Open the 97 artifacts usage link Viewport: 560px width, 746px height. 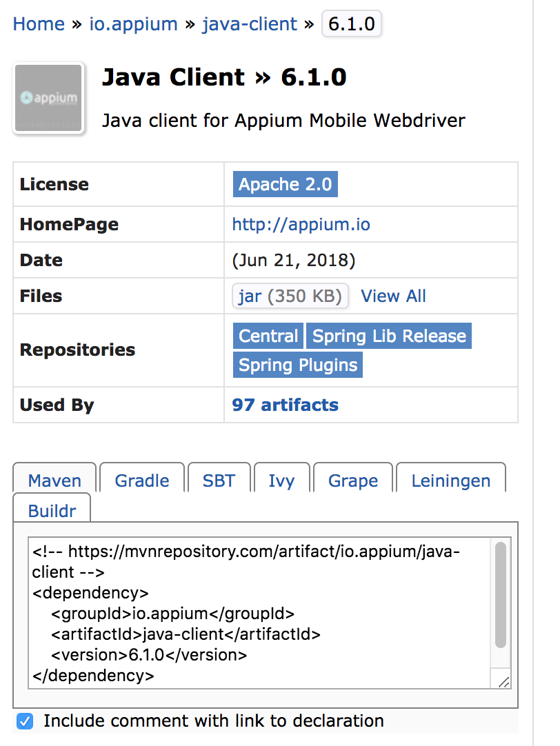285,405
